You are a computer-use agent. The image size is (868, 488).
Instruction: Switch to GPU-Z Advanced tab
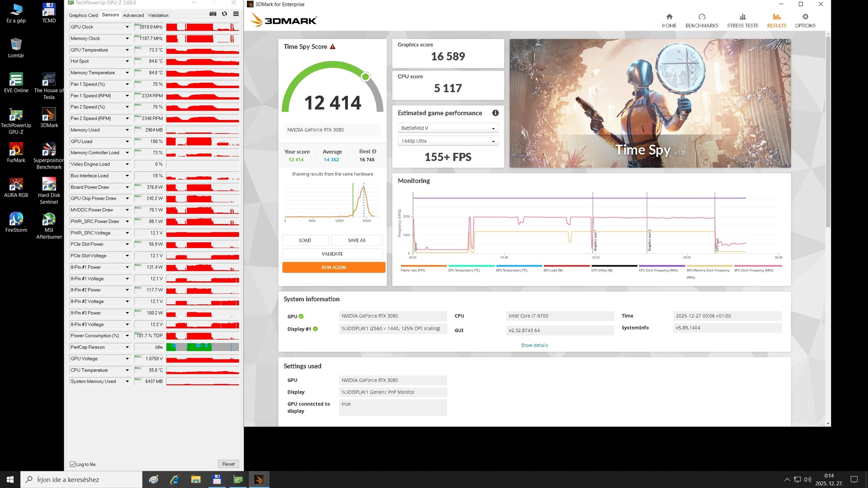[133, 15]
